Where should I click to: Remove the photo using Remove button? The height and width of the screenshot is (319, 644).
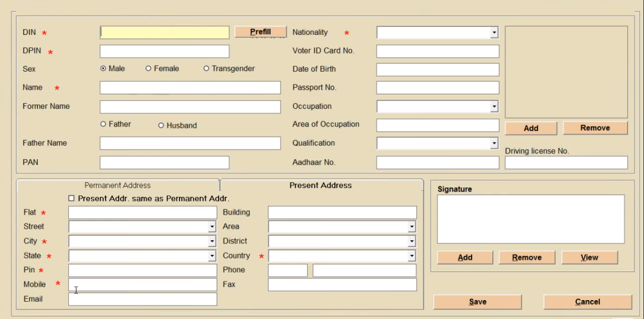(x=595, y=128)
